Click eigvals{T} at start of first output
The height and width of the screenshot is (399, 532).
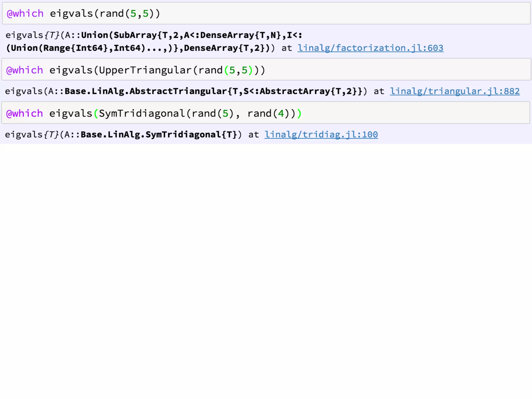coord(32,35)
